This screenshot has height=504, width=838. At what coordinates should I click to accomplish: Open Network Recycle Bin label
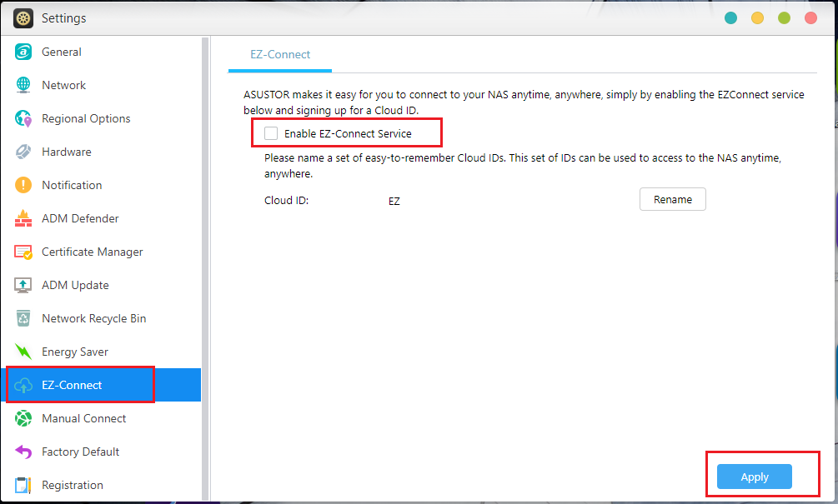point(93,318)
